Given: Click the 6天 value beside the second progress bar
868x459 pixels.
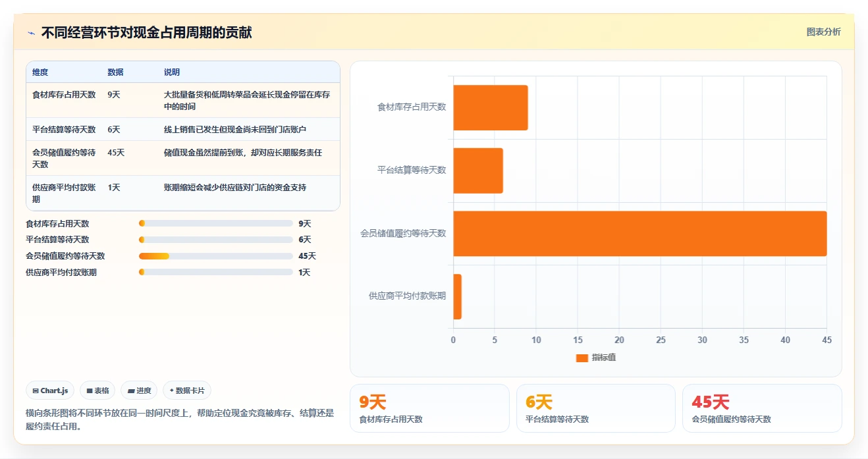Looking at the screenshot, I should pos(304,240).
